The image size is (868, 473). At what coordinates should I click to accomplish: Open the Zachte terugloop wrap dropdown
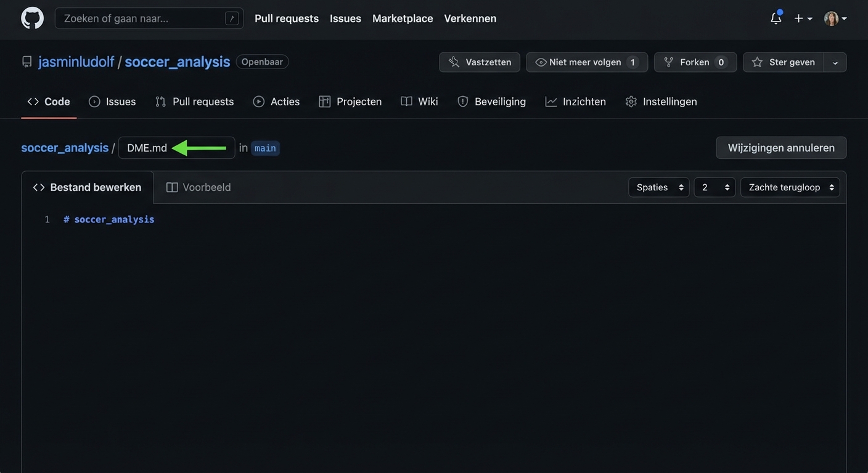tap(790, 187)
